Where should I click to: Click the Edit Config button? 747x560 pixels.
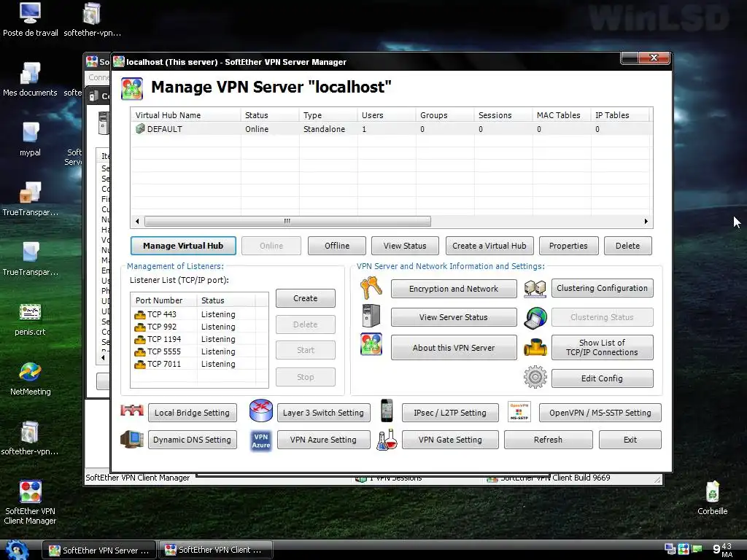[602, 378]
